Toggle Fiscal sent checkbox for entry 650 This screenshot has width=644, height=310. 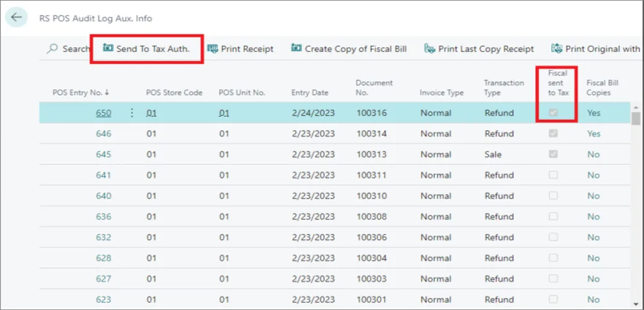553,113
